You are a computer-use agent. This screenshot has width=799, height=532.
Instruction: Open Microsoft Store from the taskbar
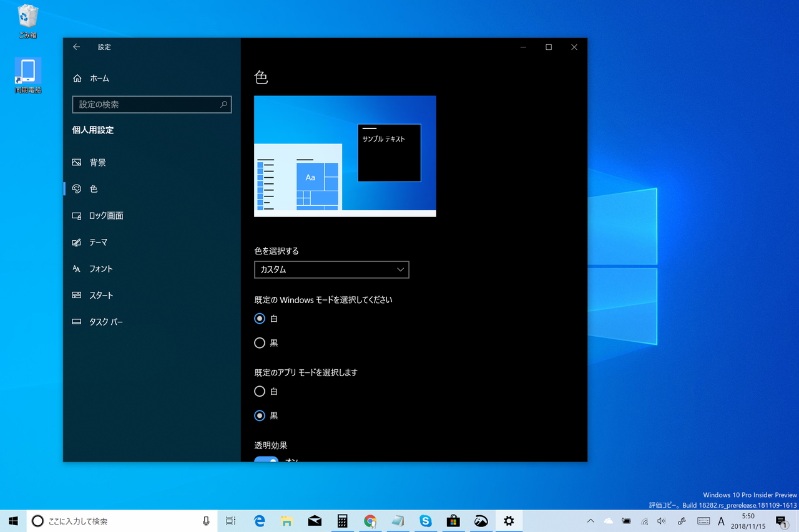(x=453, y=521)
